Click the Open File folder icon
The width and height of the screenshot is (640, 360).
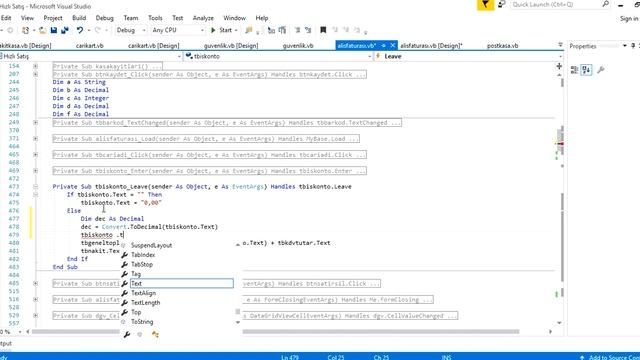42,30
